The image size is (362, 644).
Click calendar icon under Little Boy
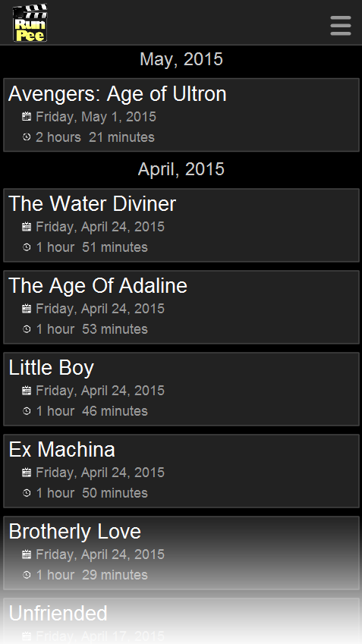click(27, 390)
